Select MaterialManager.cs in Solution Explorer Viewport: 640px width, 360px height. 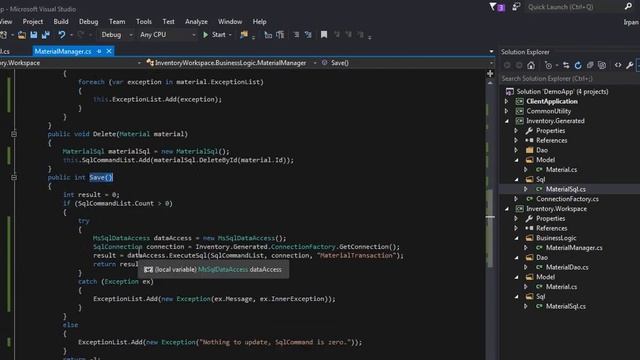pos(574,248)
